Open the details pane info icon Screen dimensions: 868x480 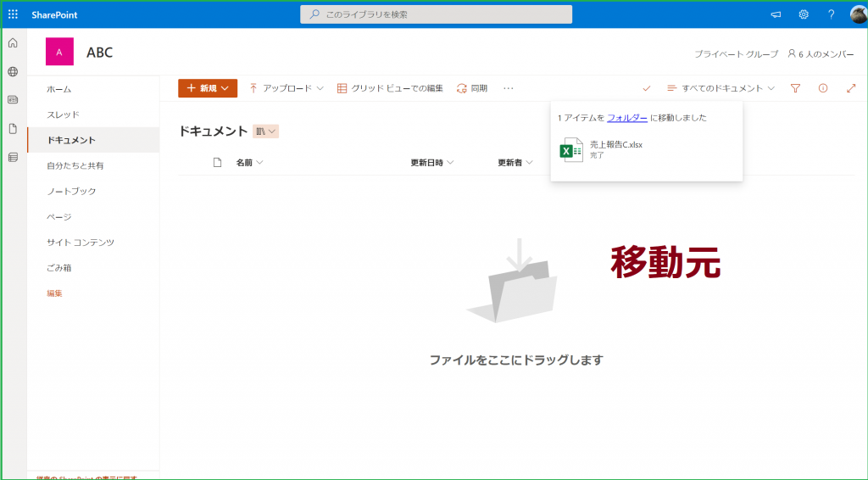coord(822,88)
